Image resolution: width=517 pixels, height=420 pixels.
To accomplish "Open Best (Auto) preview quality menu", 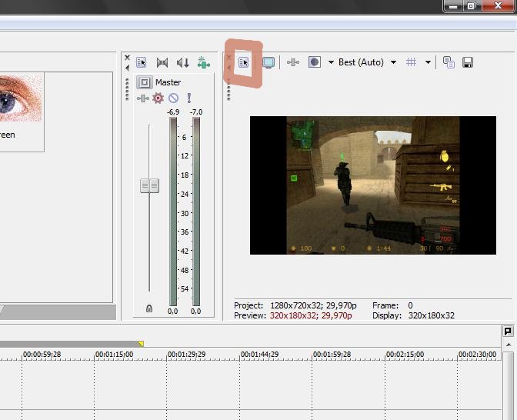I will [367, 62].
